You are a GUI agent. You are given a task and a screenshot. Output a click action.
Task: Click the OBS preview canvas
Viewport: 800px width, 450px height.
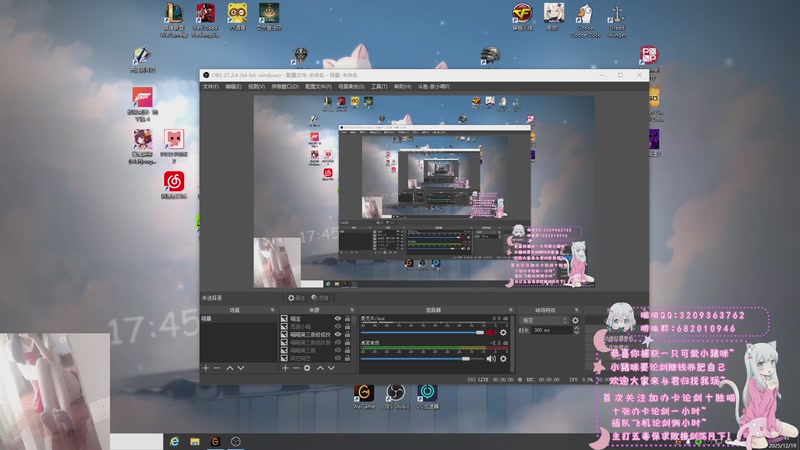[424, 191]
